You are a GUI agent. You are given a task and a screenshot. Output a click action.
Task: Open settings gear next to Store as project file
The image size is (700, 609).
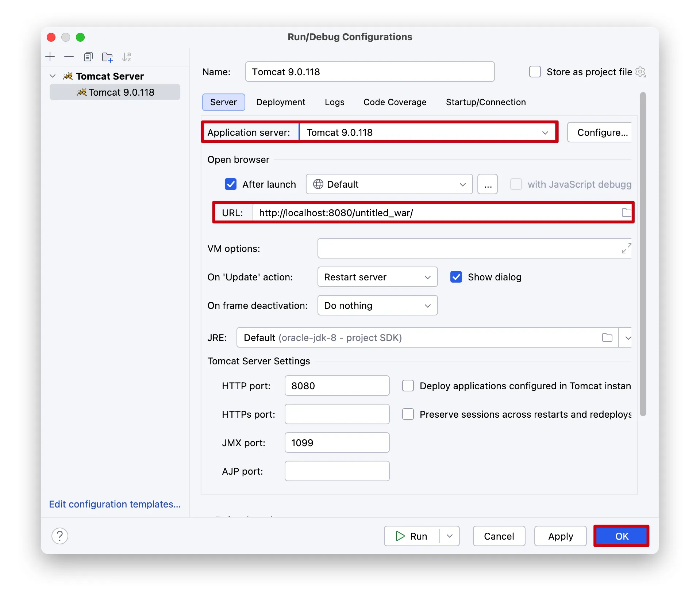tap(641, 72)
